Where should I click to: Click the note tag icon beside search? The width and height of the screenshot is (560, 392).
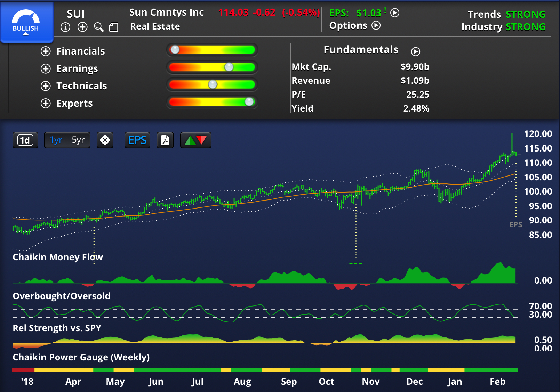pos(114,27)
